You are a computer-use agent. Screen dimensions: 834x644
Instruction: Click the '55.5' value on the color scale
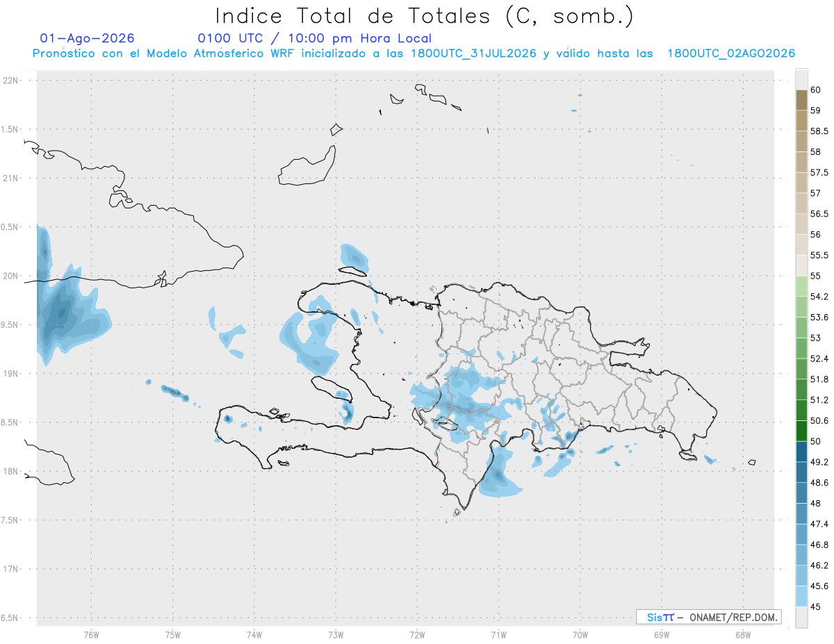click(819, 256)
